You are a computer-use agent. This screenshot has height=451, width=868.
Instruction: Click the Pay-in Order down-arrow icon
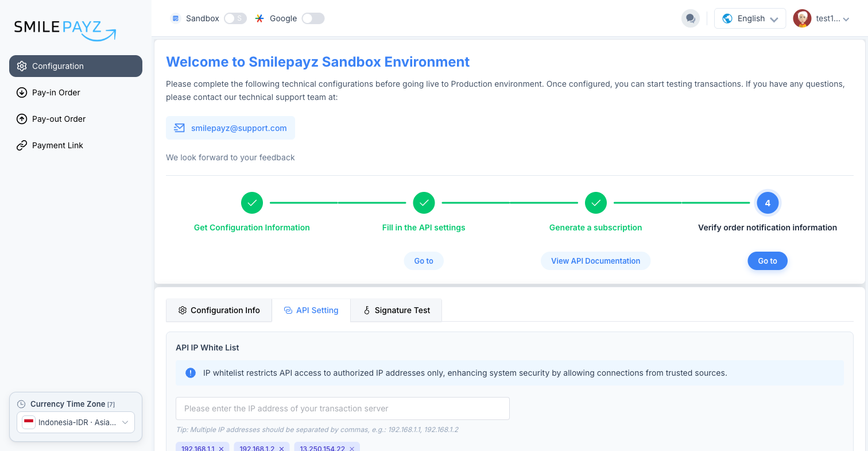point(22,92)
